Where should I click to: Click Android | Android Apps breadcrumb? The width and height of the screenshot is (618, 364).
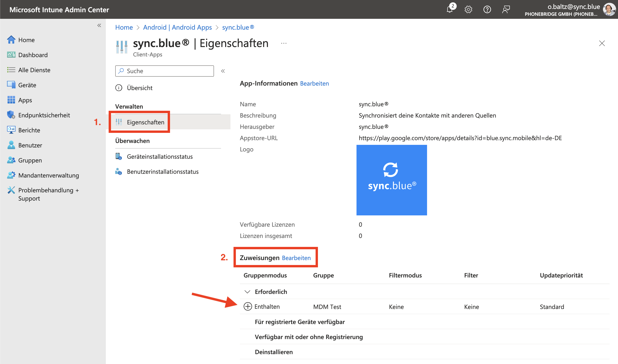click(177, 27)
